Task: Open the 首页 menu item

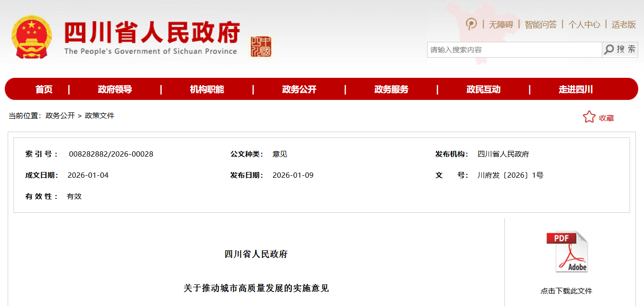Action: 44,89
